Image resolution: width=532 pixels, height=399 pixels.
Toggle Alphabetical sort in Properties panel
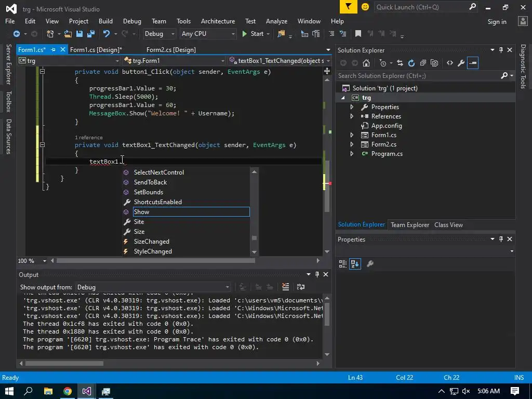355,263
